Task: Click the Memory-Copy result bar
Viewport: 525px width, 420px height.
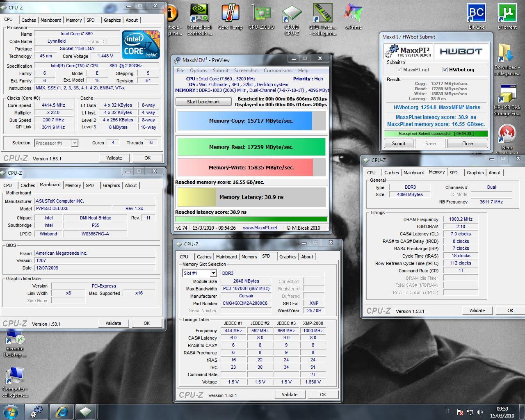Action: tap(251, 121)
